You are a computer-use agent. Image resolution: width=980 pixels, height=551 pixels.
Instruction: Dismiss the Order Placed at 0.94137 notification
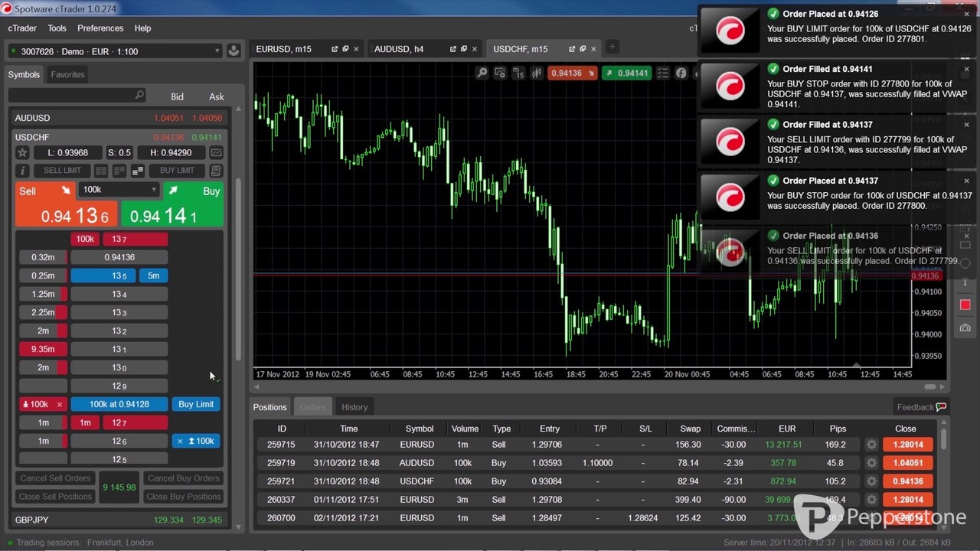[966, 181]
